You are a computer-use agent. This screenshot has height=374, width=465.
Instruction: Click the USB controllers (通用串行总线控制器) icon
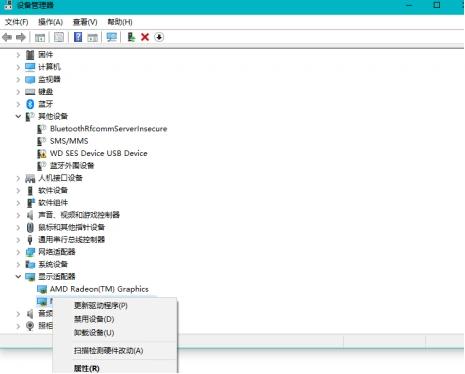pyautogui.click(x=30, y=240)
